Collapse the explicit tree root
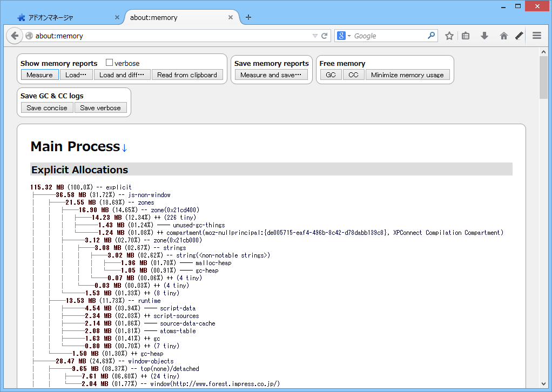Image resolution: width=552 pixels, height=392 pixels. (x=81, y=187)
